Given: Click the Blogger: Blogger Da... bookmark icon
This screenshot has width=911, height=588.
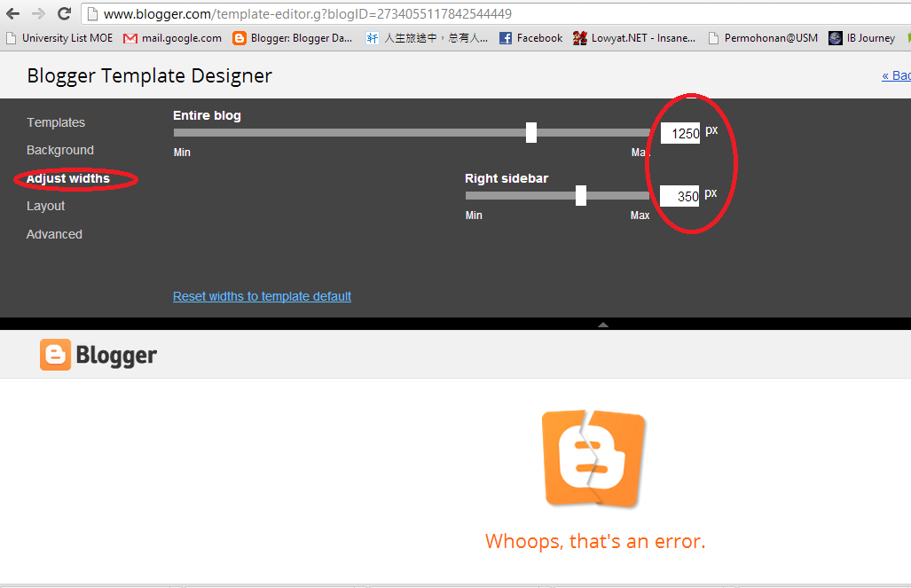Looking at the screenshot, I should tap(239, 38).
